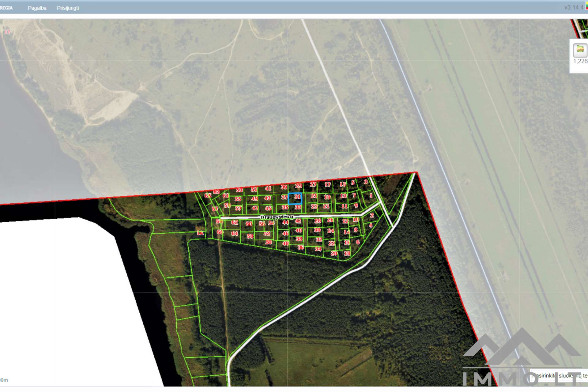Select parcel number 46
Image resolution: width=588 pixels, height=392 pixels.
pos(285,234)
